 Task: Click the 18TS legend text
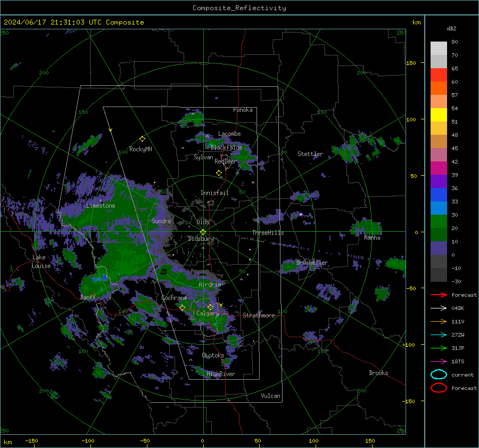(x=458, y=362)
